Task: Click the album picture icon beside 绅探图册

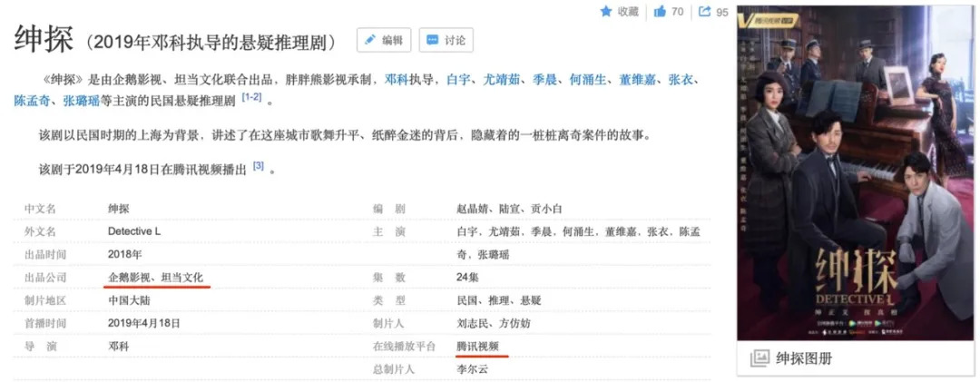Action: pos(759,358)
